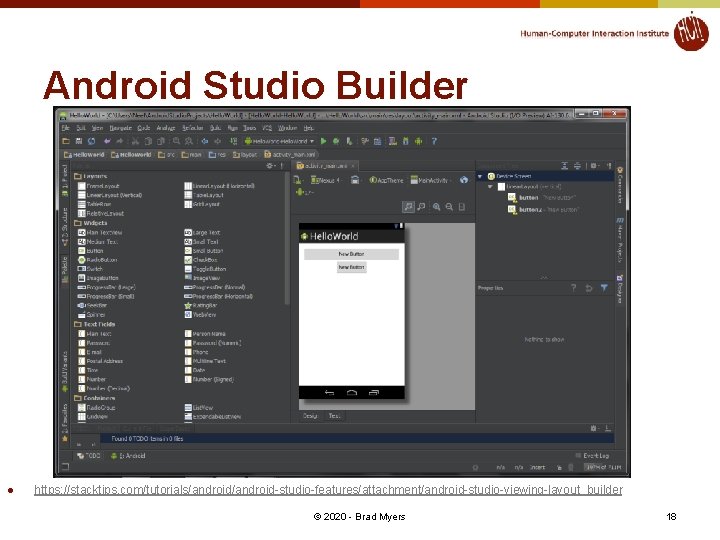Open the MainActivity dropdown

pos(430,180)
